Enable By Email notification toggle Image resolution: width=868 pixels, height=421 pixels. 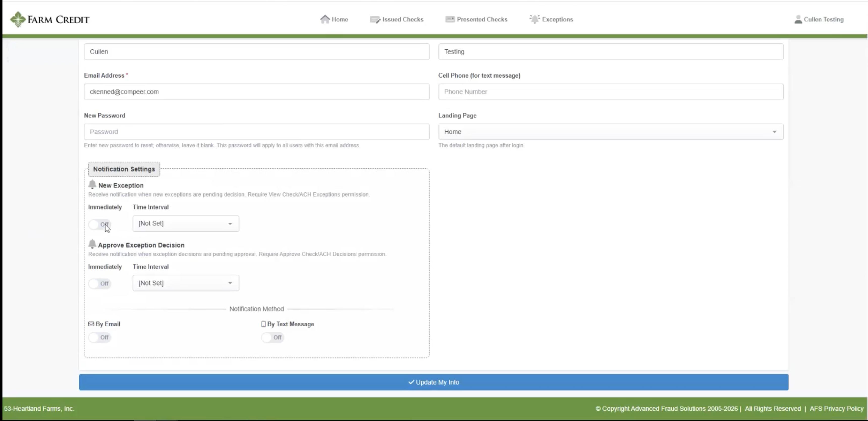99,337
